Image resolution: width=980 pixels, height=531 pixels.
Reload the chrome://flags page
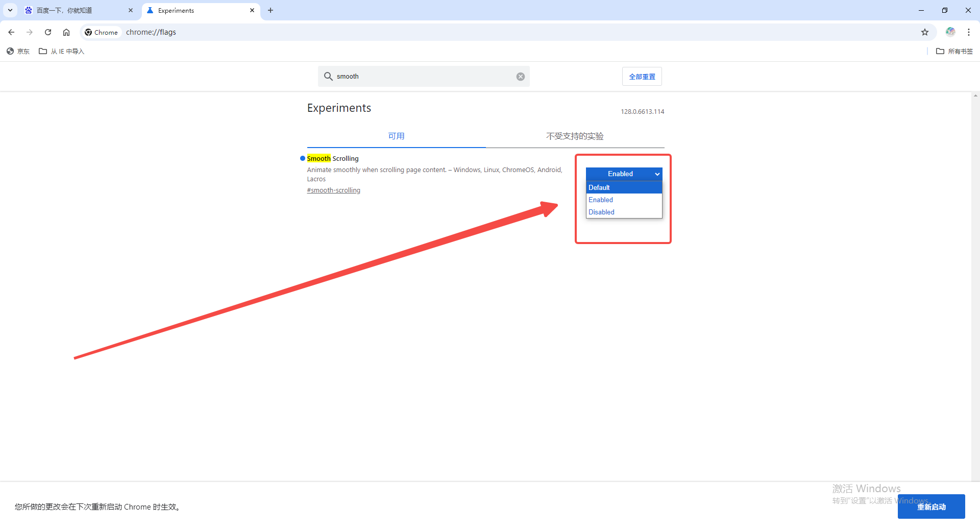[48, 32]
